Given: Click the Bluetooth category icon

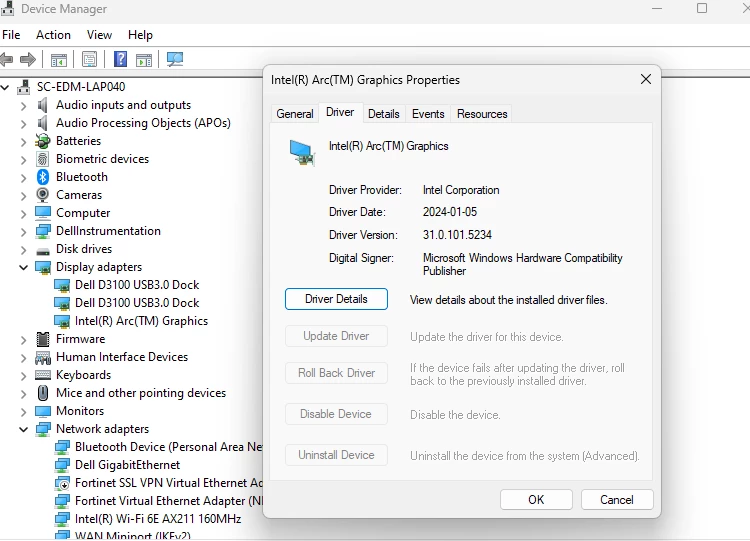Looking at the screenshot, I should (43, 177).
